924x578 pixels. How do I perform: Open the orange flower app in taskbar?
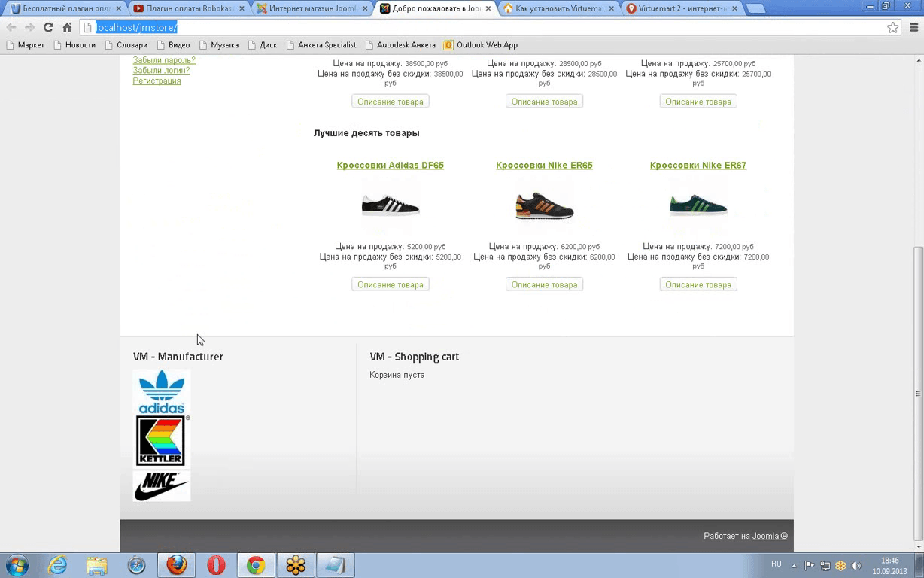296,565
